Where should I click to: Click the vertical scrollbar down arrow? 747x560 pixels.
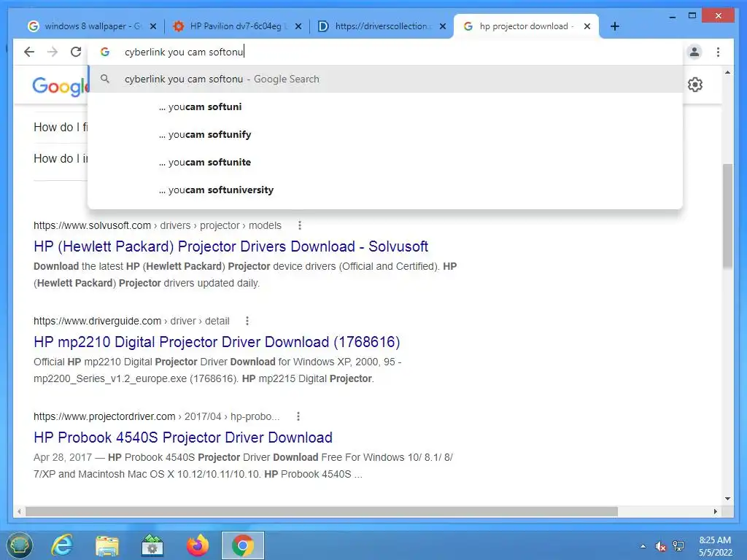coord(727,499)
